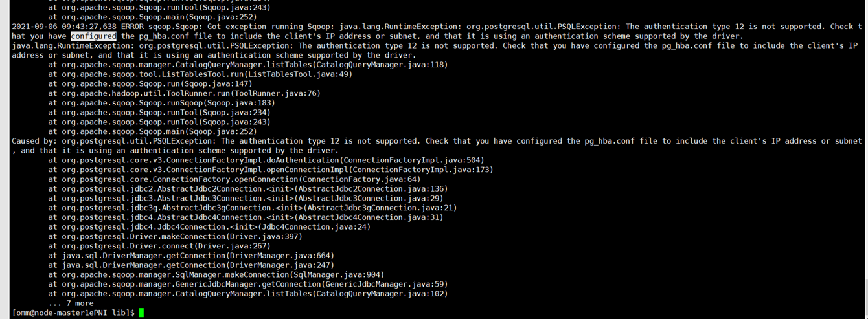The height and width of the screenshot is (319, 868).
Task: Click the "Caused by:" line start
Action: pyautogui.click(x=34, y=141)
